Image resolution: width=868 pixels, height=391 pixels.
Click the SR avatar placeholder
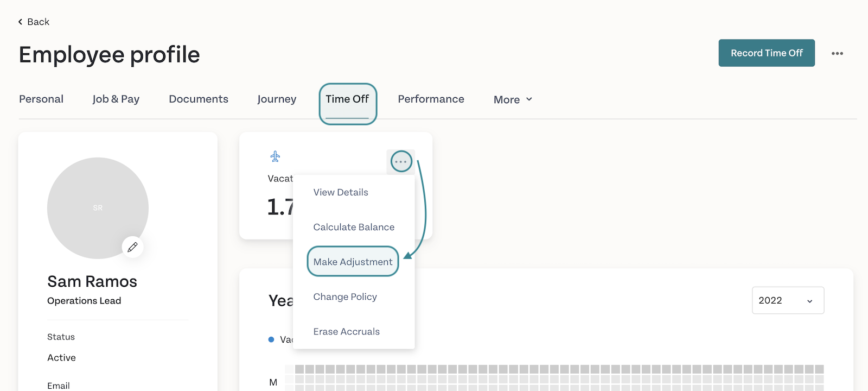click(98, 208)
